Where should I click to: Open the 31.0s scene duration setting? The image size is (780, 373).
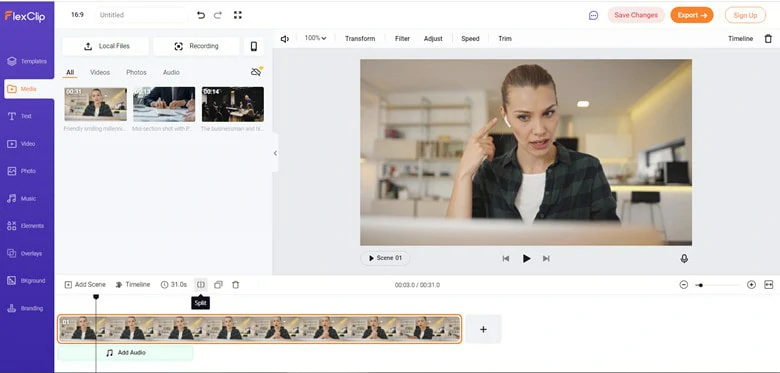point(174,285)
